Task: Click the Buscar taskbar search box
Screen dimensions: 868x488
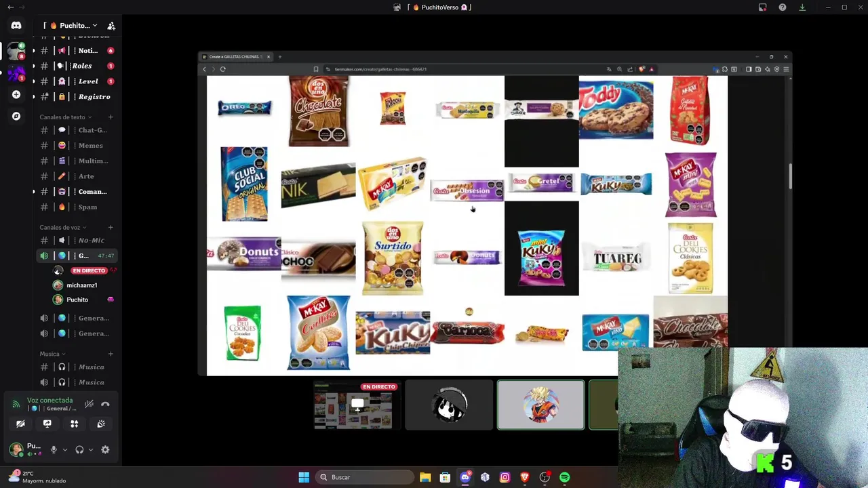Action: tap(365, 477)
